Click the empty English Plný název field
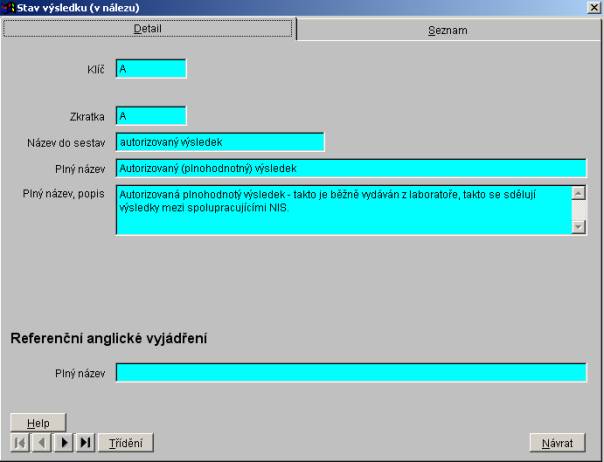The image size is (604, 462). (x=351, y=373)
